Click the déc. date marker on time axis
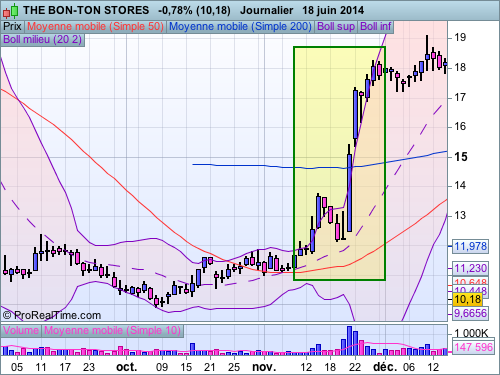 click(385, 367)
